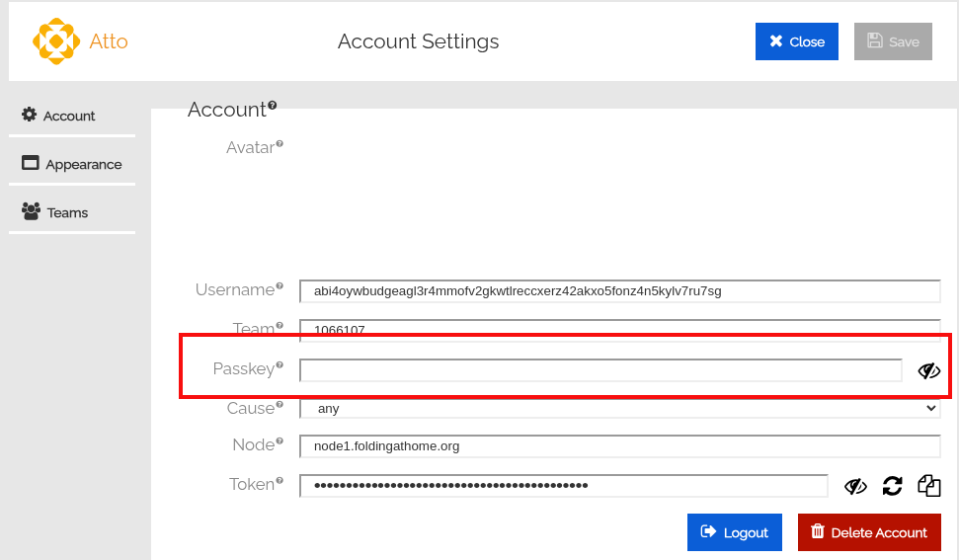Close the Account Settings dialog
This screenshot has height=560, width=959.
[x=797, y=41]
